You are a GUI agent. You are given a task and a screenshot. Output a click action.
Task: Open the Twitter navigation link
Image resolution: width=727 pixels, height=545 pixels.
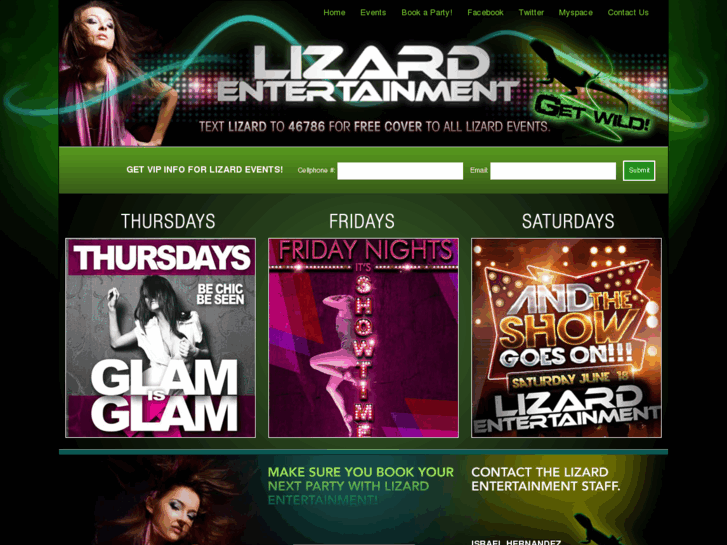click(x=531, y=13)
